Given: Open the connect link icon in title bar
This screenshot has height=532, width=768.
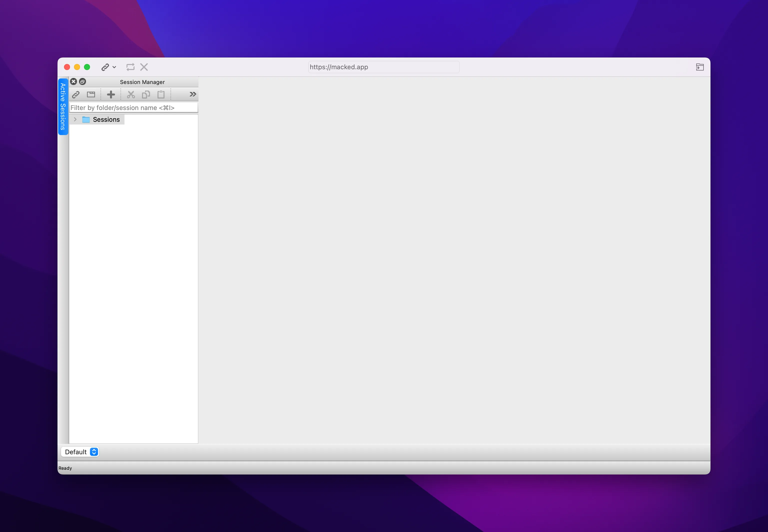Looking at the screenshot, I should 105,67.
